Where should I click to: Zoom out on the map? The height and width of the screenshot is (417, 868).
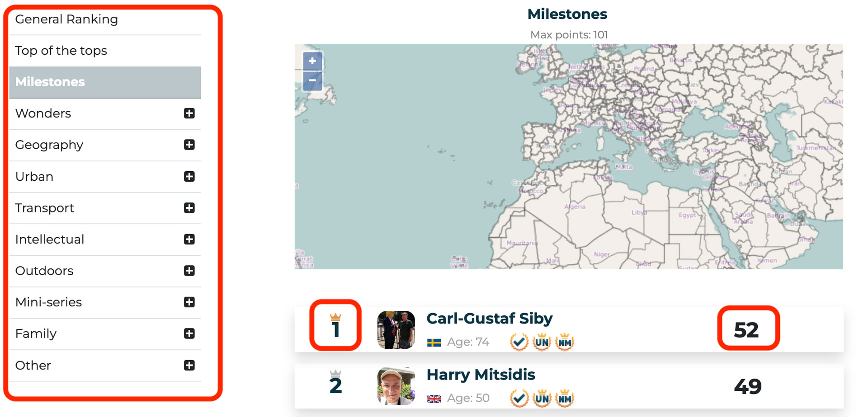point(312,81)
